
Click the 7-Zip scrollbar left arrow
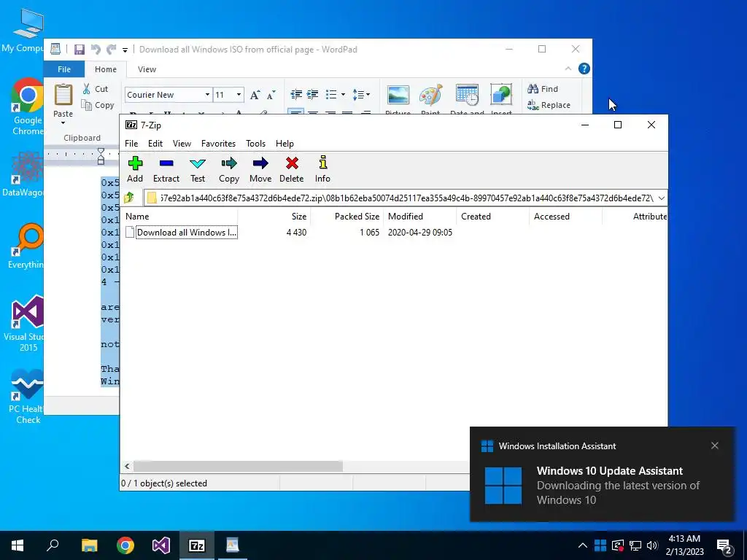tap(127, 466)
